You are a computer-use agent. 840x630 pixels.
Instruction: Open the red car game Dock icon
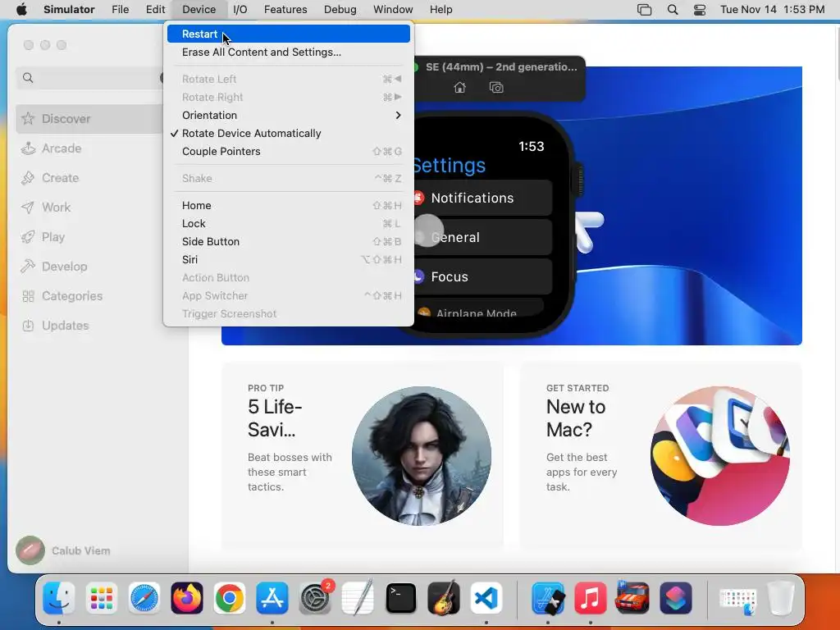tap(632, 597)
